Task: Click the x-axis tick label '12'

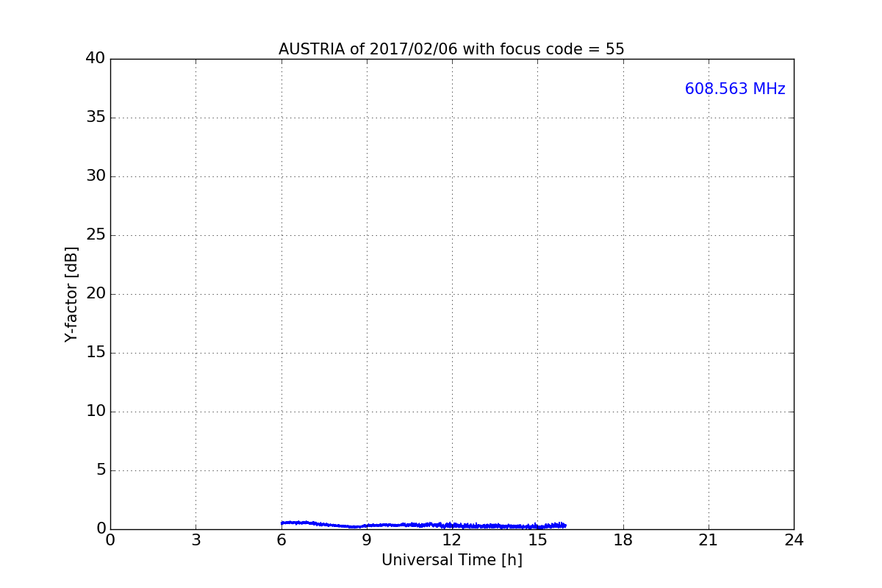Action: pyautogui.click(x=452, y=540)
